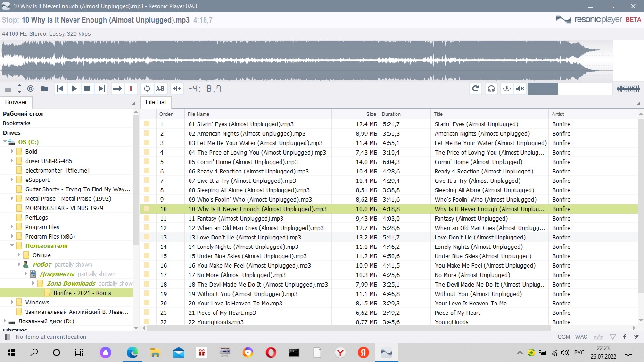This screenshot has height=362, width=644.
Task: Skip to the next track
Action: tap(101, 89)
